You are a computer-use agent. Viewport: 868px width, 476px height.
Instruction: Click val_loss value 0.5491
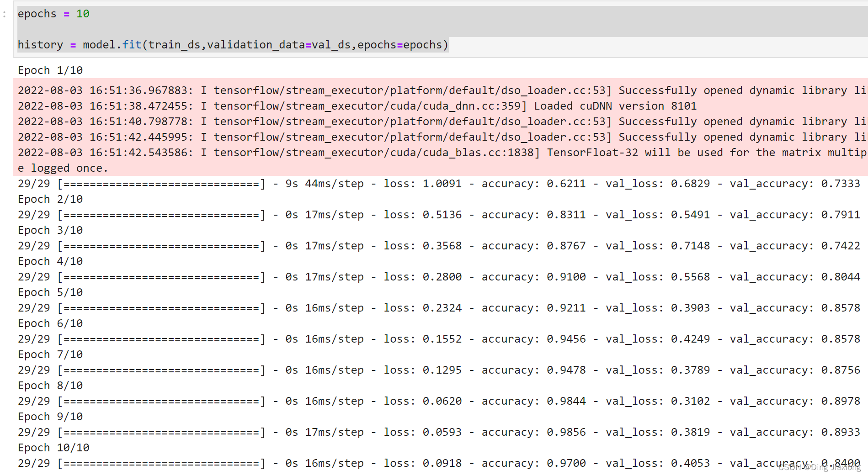(x=690, y=215)
